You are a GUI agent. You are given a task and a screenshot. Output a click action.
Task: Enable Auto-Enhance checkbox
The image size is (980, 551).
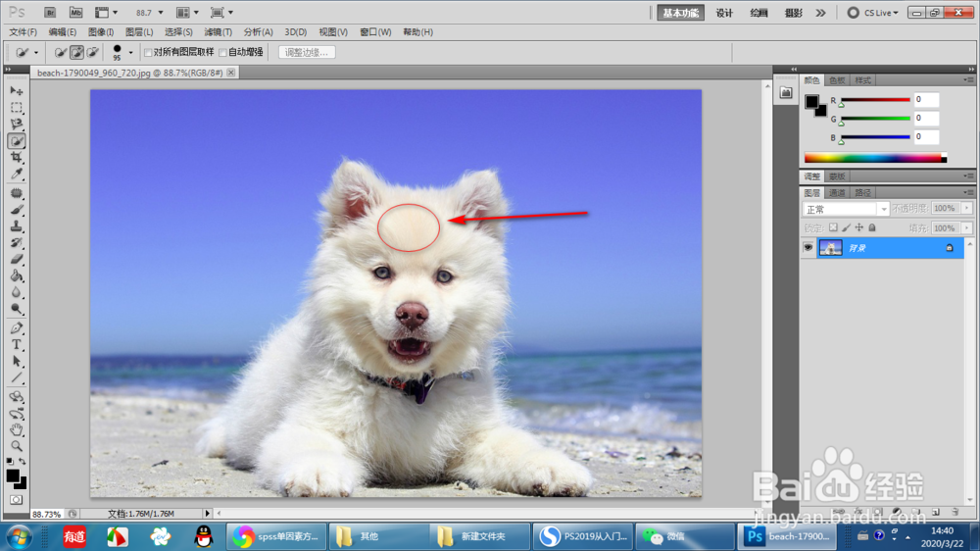tap(222, 53)
